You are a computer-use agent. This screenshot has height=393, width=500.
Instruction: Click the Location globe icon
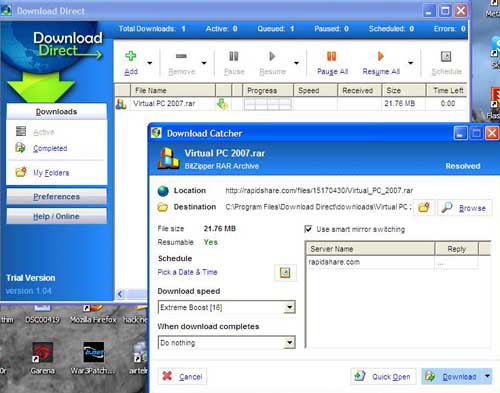[x=163, y=191]
